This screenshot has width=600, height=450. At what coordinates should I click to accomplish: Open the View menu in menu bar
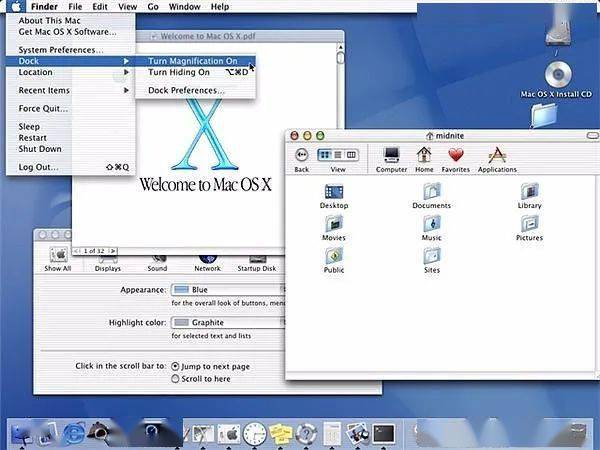tap(127, 7)
